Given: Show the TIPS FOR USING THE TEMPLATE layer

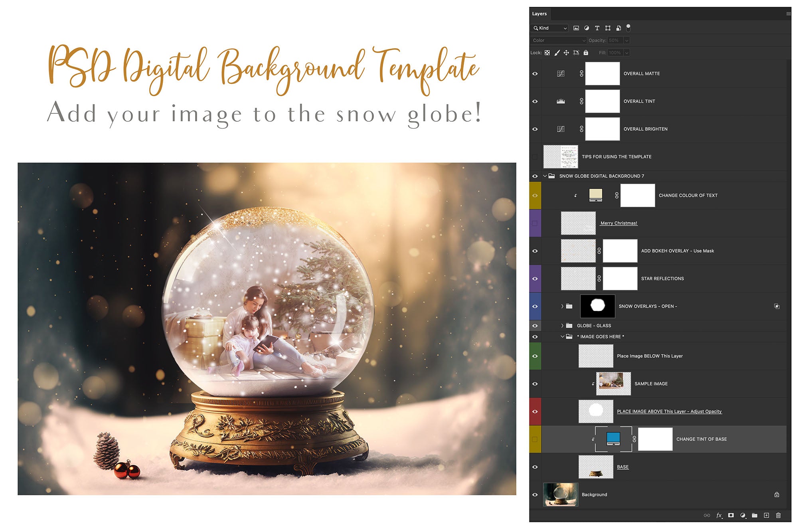Looking at the screenshot, I should click(x=535, y=156).
